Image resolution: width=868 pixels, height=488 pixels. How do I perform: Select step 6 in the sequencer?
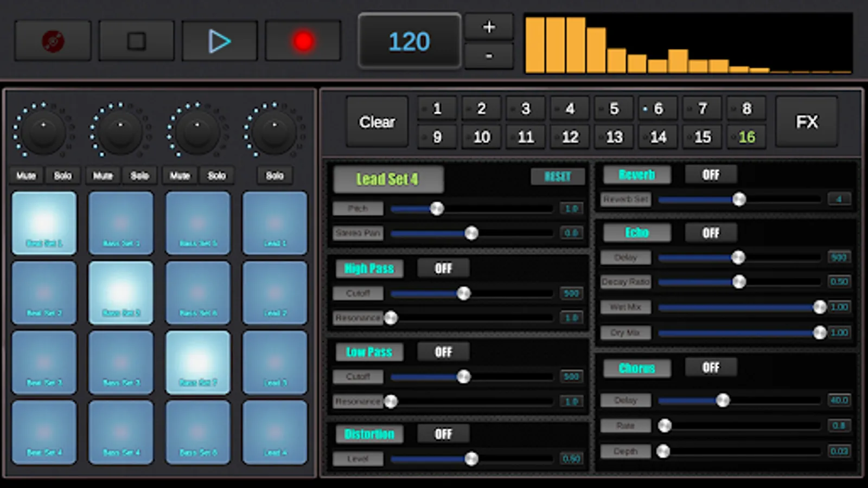[x=658, y=108]
